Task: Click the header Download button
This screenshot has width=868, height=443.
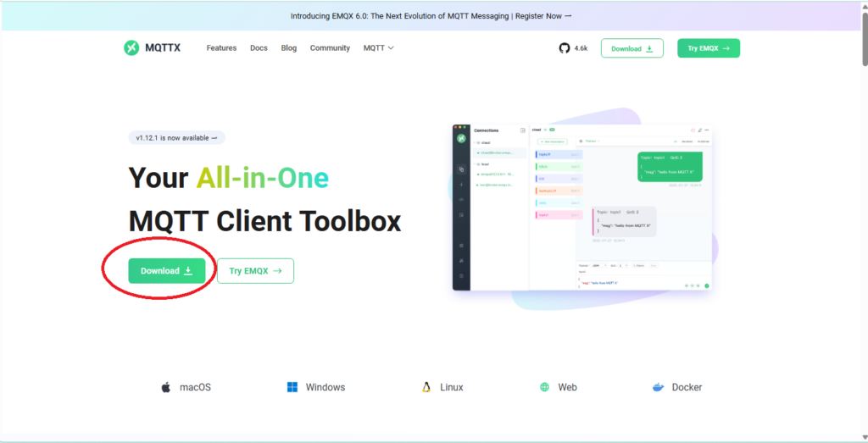Action: (632, 48)
